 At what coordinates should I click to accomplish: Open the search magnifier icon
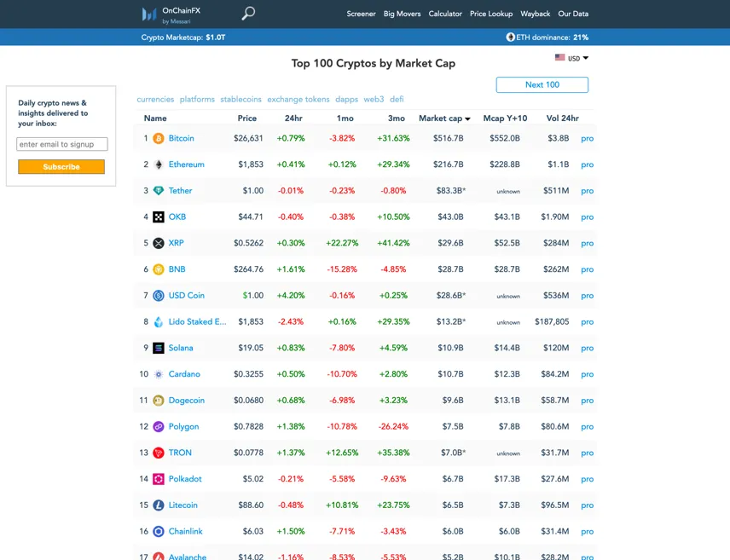coord(248,13)
